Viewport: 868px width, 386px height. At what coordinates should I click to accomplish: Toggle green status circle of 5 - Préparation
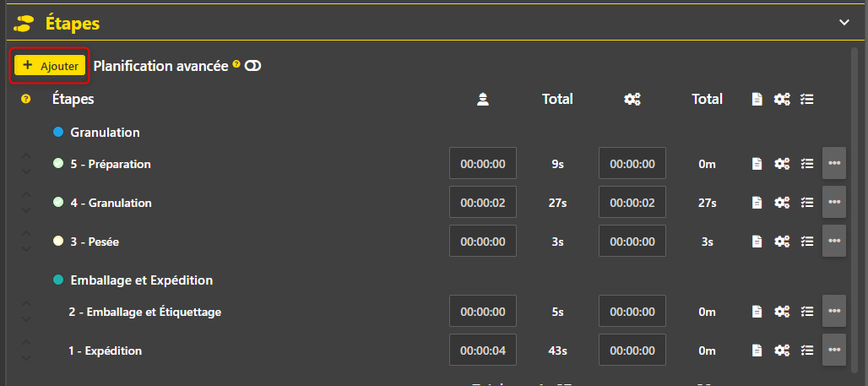point(58,164)
